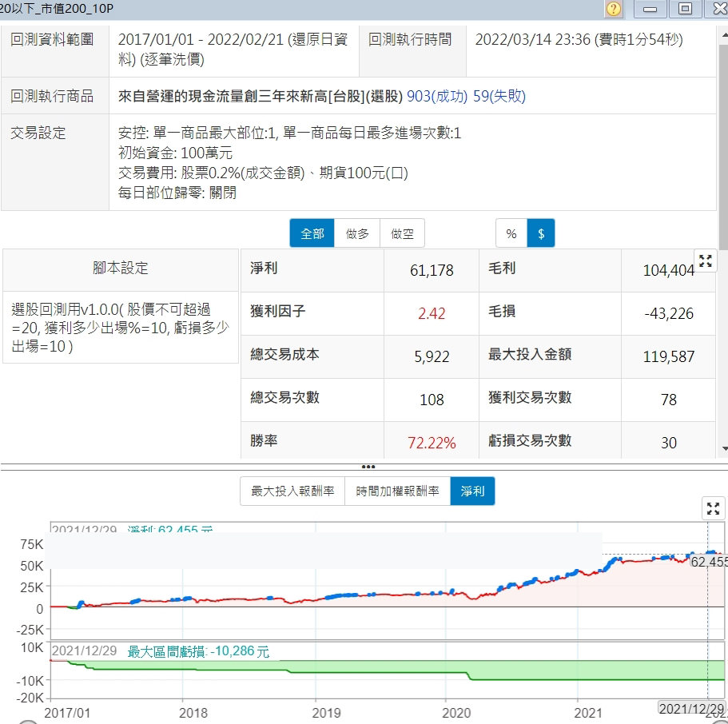
Task: Switch the filter to 做空 trades
Action: [x=402, y=233]
